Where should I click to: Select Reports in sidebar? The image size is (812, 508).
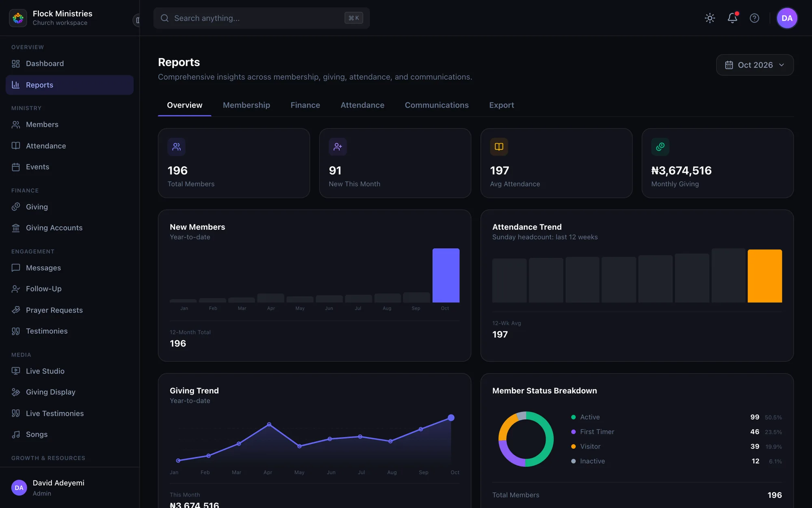point(69,85)
